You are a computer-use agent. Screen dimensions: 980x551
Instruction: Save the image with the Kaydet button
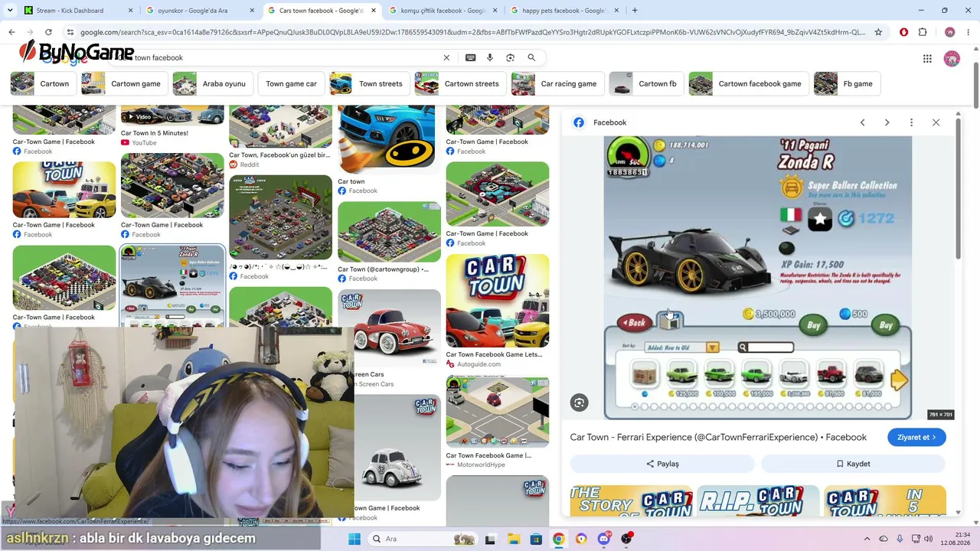point(853,464)
